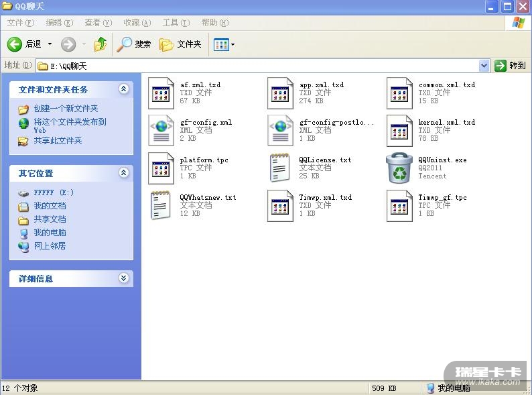Image resolution: width=532 pixels, height=395 pixels.
Task: Click the publish-to-Web globe icon
Action: [23, 123]
